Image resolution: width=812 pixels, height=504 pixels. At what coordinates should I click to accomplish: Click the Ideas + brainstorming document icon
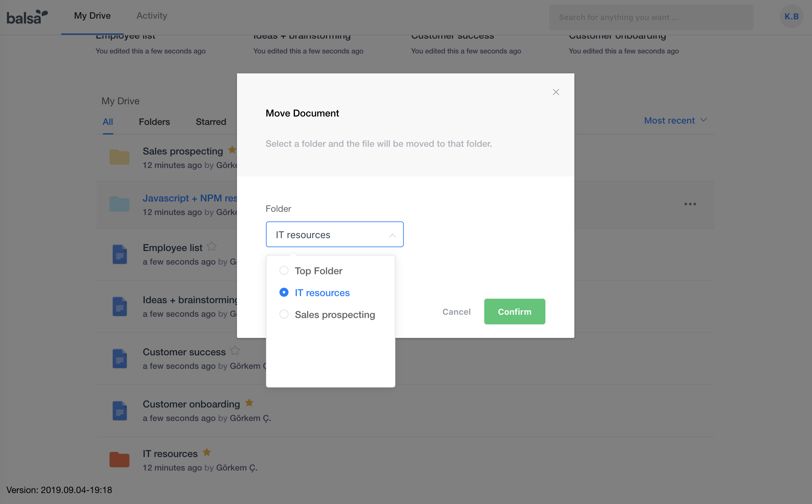119,306
